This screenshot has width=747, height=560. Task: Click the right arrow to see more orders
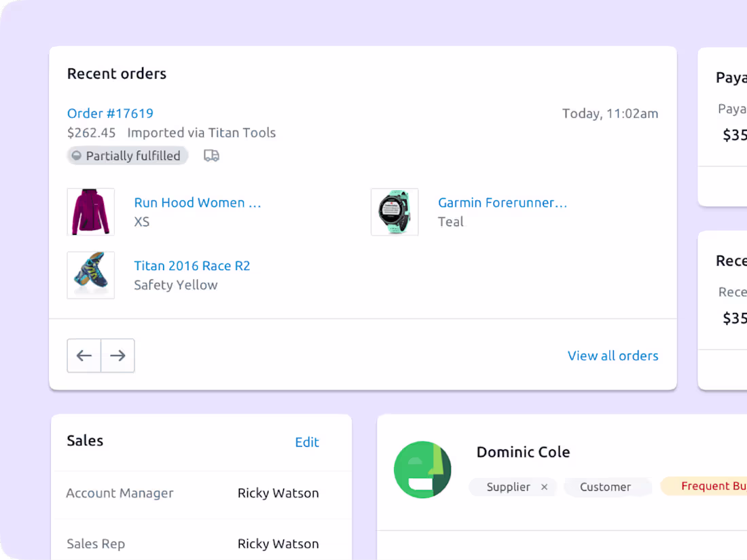[117, 355]
